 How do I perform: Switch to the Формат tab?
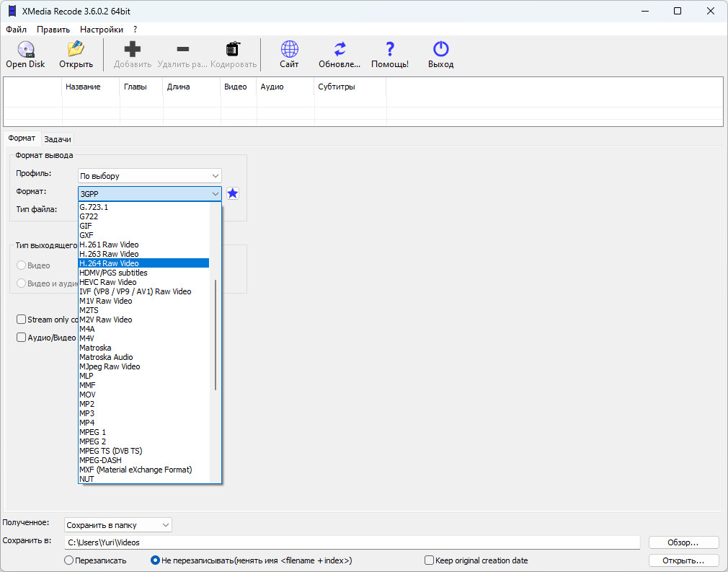click(22, 138)
